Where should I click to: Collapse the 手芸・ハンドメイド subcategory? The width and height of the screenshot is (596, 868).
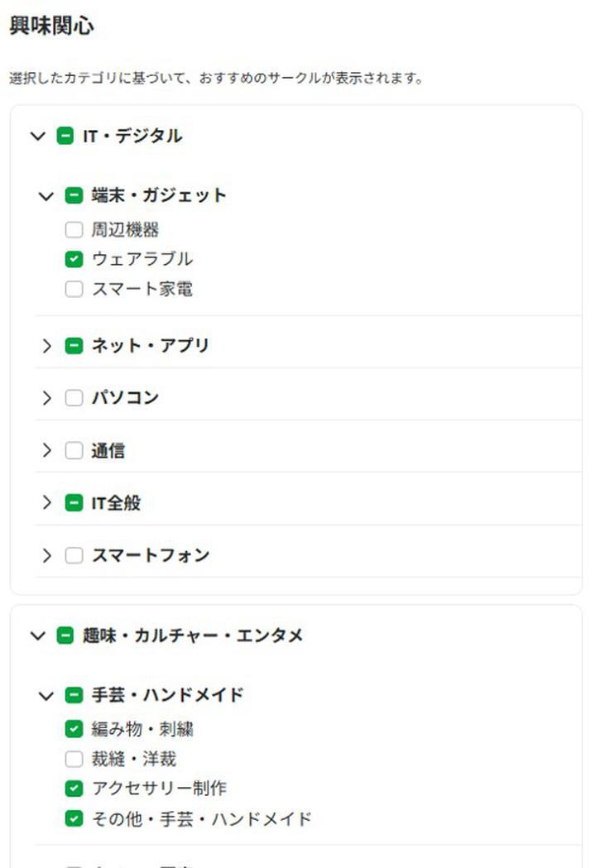pos(46,695)
